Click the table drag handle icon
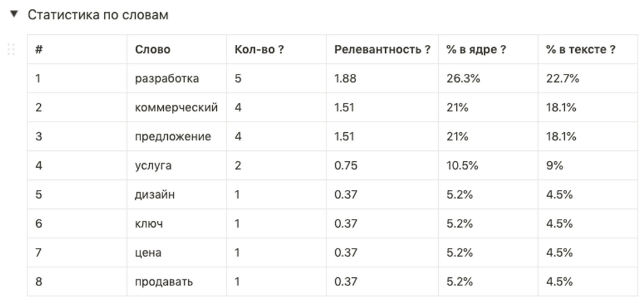This screenshot has width=644, height=304. coord(11,50)
